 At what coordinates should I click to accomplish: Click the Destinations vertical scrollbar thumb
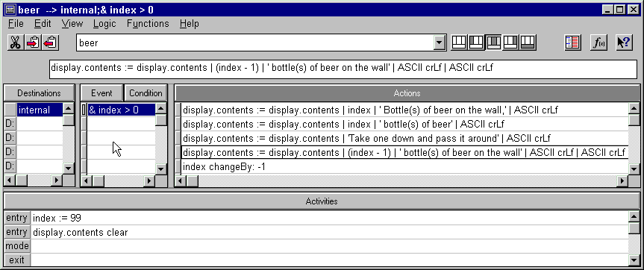tap(69, 120)
